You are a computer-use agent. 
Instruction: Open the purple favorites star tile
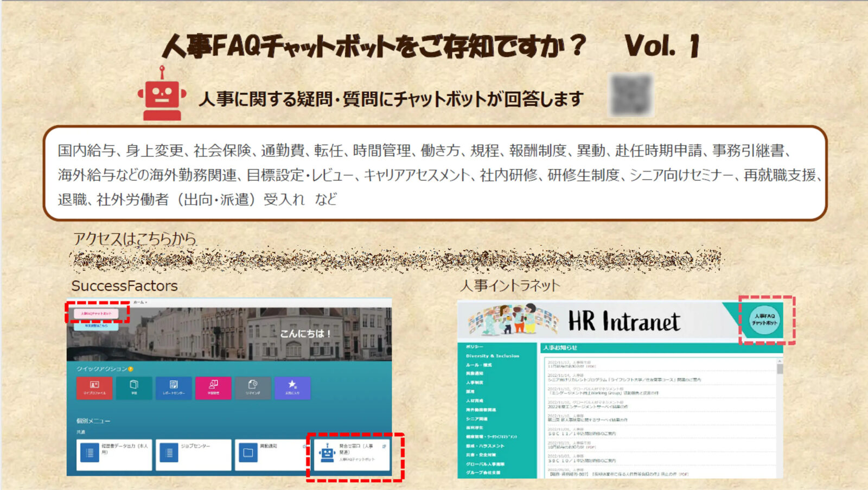[x=292, y=387]
